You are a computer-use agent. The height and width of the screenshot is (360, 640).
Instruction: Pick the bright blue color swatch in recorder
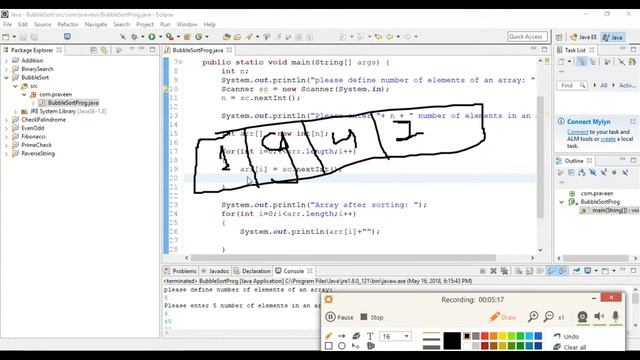coord(538,336)
